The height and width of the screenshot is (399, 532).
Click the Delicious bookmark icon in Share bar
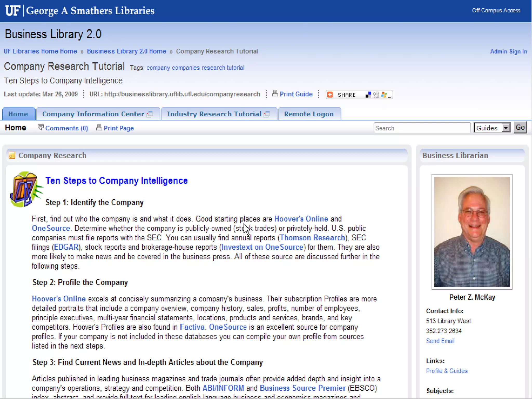368,95
